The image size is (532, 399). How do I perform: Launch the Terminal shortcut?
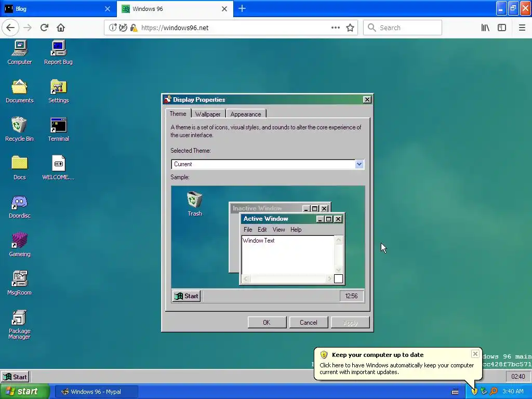tap(58, 129)
